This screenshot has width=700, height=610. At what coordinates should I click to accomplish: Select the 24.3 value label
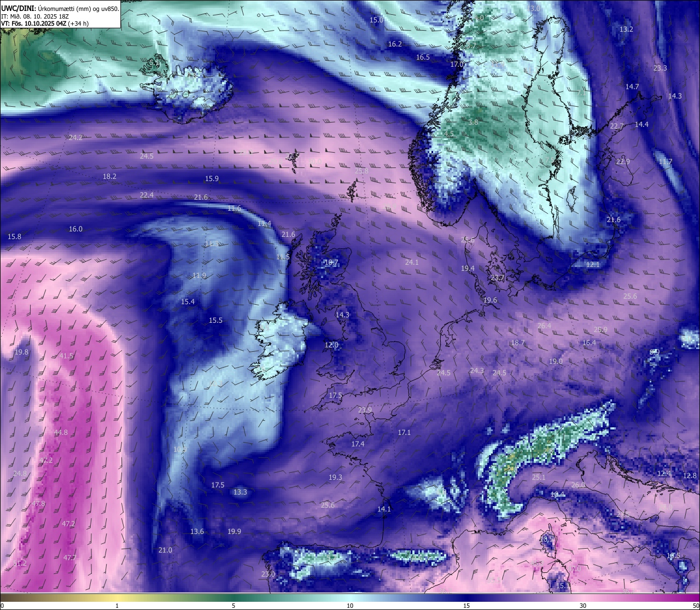pyautogui.click(x=477, y=370)
